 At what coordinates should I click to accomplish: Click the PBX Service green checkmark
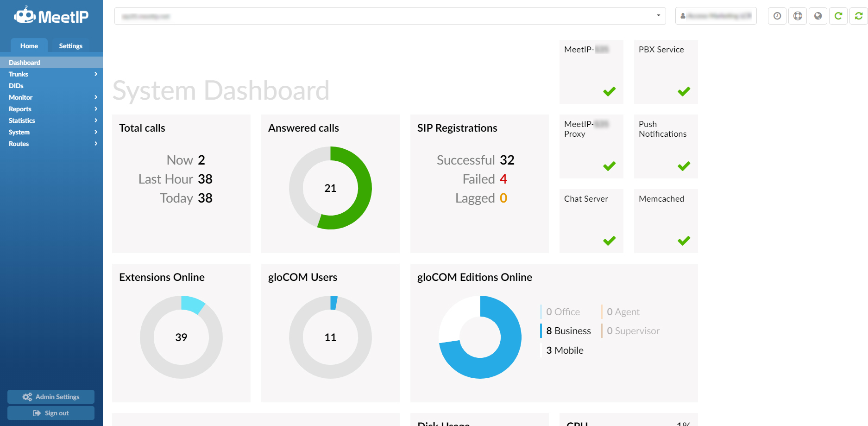pos(684,91)
